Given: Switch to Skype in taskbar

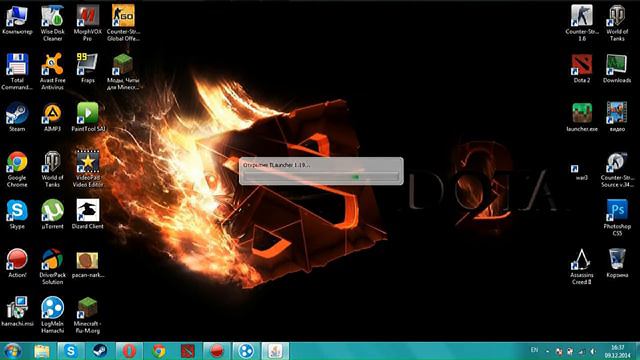Looking at the screenshot, I should coord(71,351).
